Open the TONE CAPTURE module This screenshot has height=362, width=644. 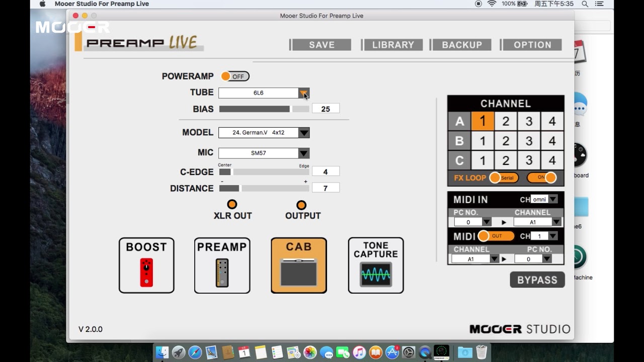pyautogui.click(x=375, y=265)
